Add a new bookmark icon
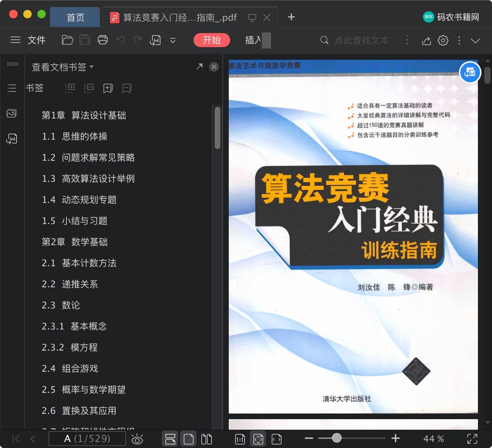 tap(108, 88)
